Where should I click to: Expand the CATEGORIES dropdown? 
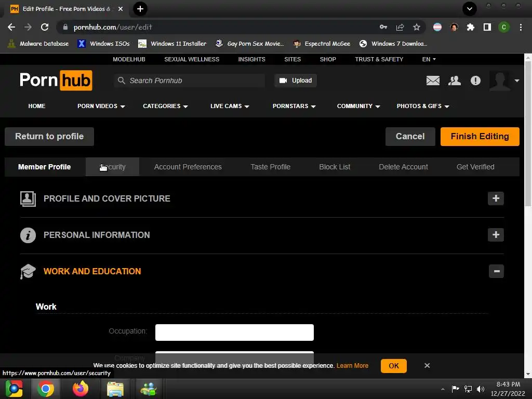(x=165, y=106)
